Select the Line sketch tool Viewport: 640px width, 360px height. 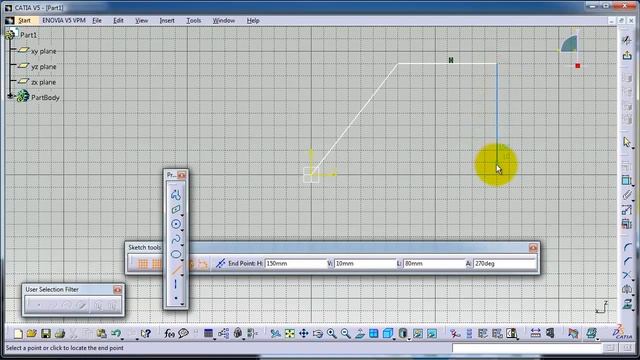pos(176,269)
